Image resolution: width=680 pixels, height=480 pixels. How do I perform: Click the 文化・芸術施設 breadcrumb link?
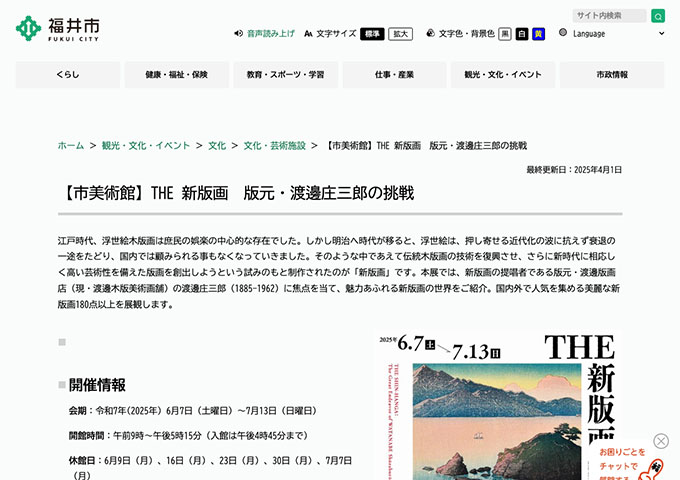[x=275, y=146]
